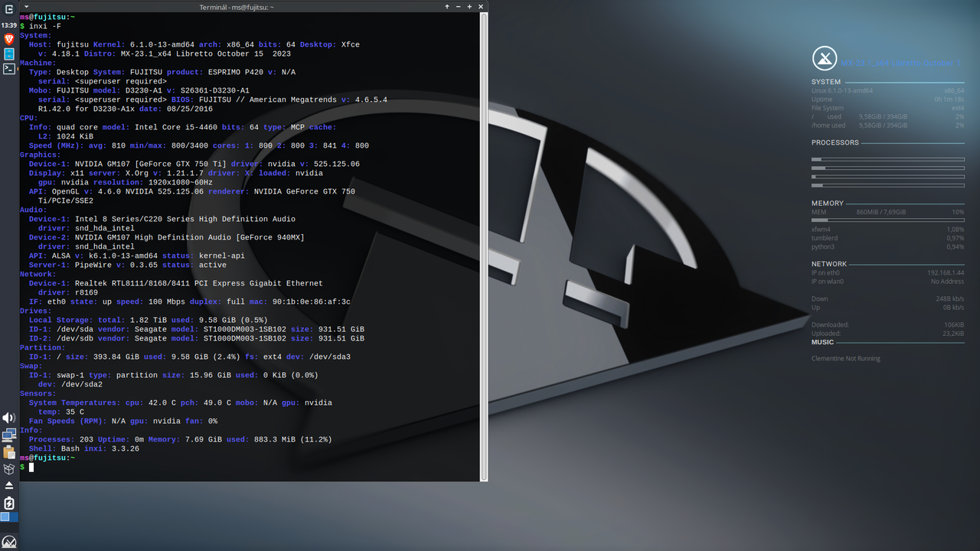Click the 'Intel Core i5-4460' model text
The width and height of the screenshot is (980, 551).
tap(174, 127)
